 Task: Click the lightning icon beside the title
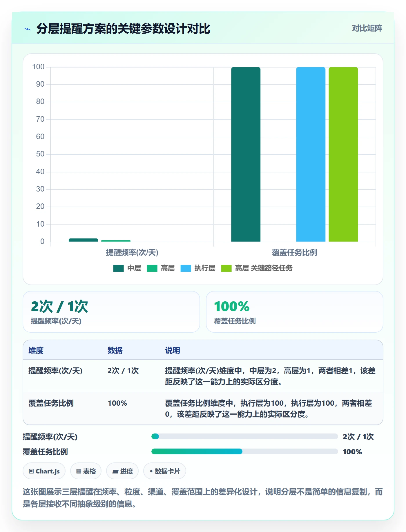click(28, 29)
